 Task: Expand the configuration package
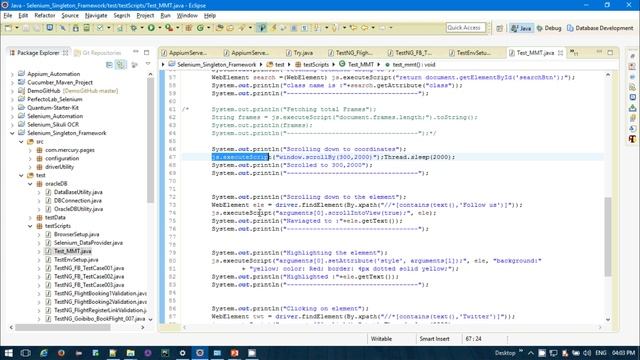(x=30, y=159)
